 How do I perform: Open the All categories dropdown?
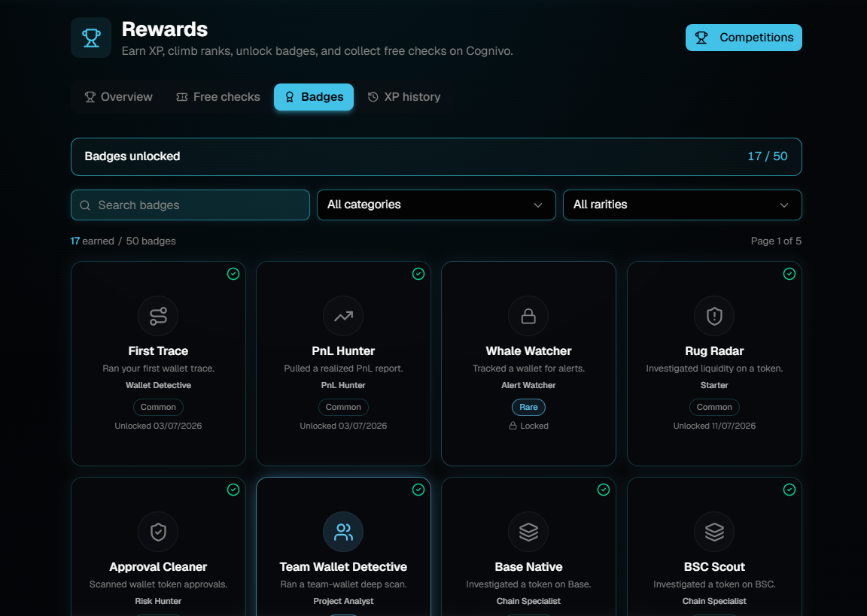(x=437, y=205)
